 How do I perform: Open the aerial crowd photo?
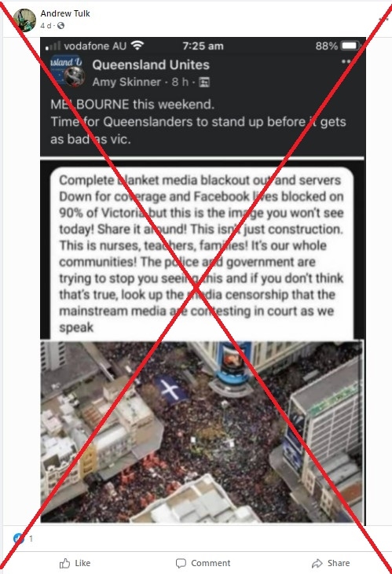(202, 432)
